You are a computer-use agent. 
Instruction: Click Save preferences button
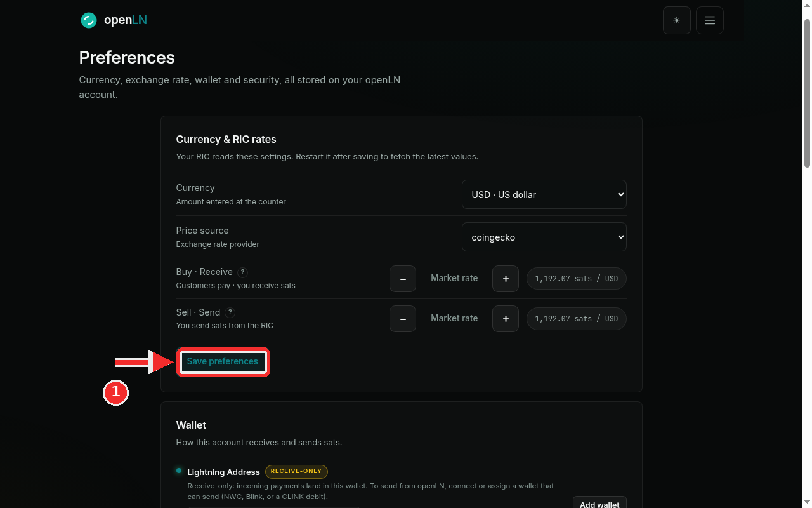pyautogui.click(x=223, y=361)
